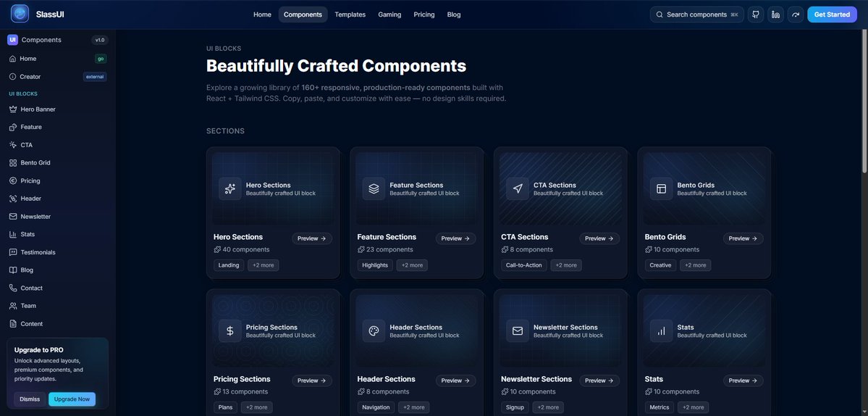Click the Feature Sections layers card icon
The width and height of the screenshot is (868, 416).
point(374,189)
